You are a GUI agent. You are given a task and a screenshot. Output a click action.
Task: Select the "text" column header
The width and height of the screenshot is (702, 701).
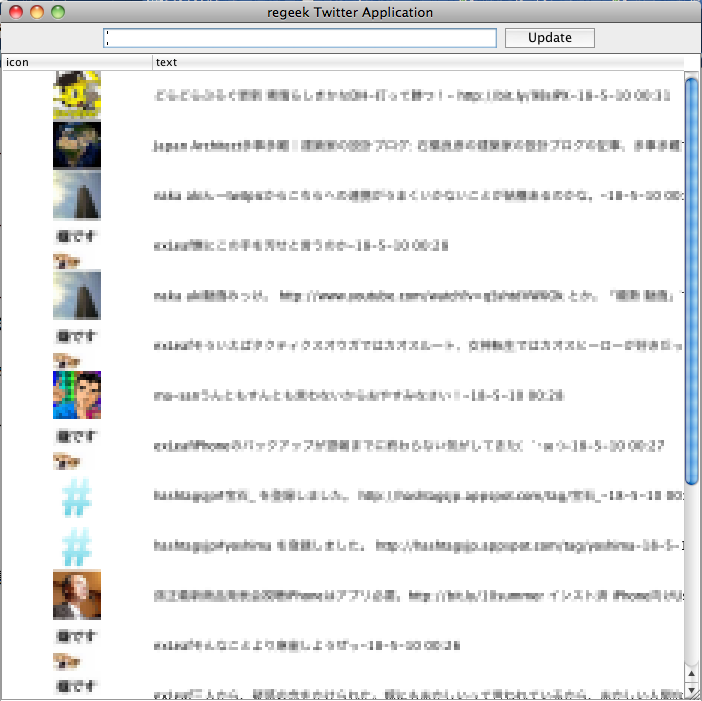(x=418, y=62)
